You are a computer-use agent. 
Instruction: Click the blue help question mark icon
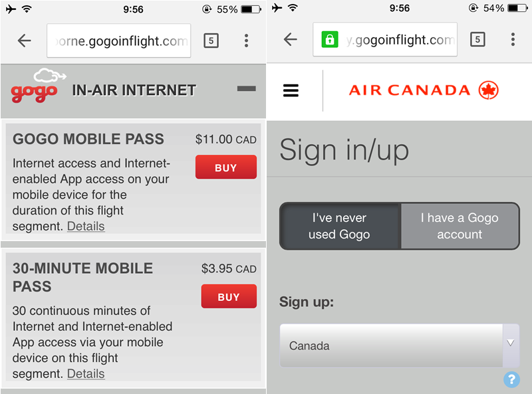[x=511, y=379]
